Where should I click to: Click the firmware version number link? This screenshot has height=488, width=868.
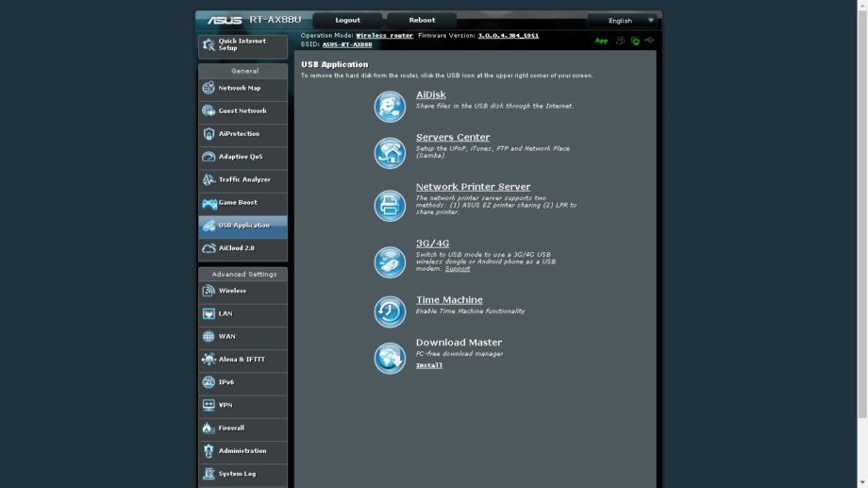508,36
